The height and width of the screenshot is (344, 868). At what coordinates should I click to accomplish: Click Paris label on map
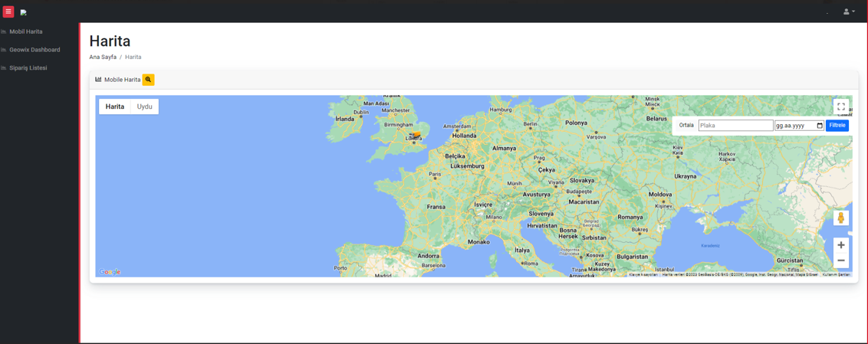[436, 174]
